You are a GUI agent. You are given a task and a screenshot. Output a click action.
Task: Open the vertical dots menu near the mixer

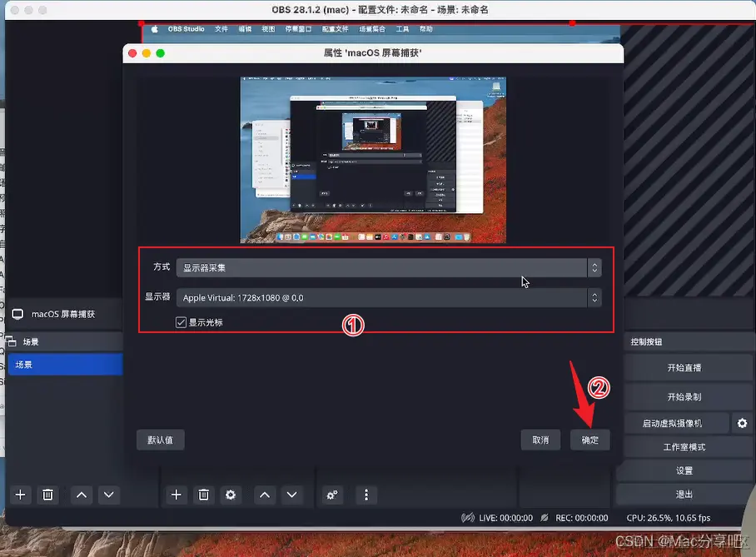(x=366, y=495)
